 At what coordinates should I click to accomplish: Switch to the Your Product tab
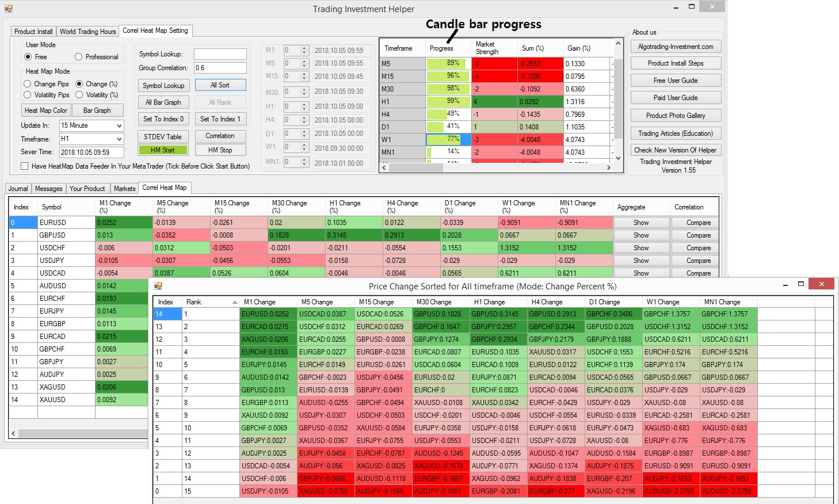pyautogui.click(x=87, y=189)
